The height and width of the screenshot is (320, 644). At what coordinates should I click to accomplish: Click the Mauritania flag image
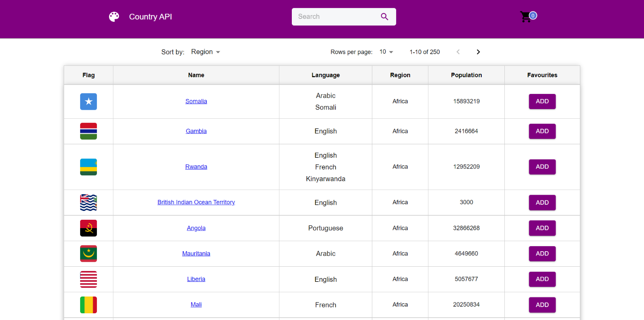tap(88, 254)
